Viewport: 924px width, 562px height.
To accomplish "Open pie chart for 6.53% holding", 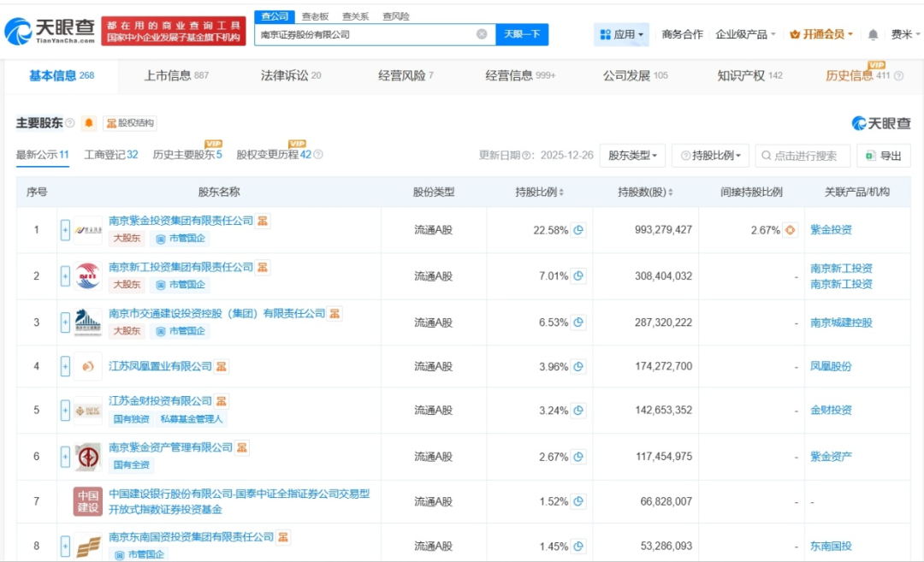I will [578, 322].
